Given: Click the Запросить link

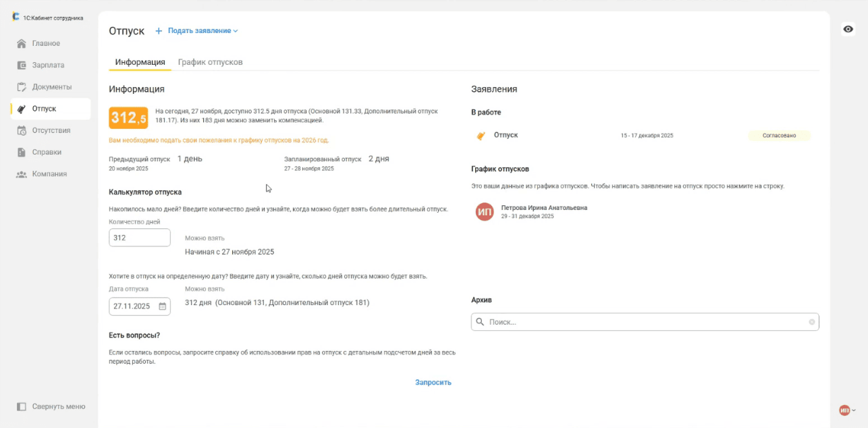Looking at the screenshot, I should pos(433,382).
